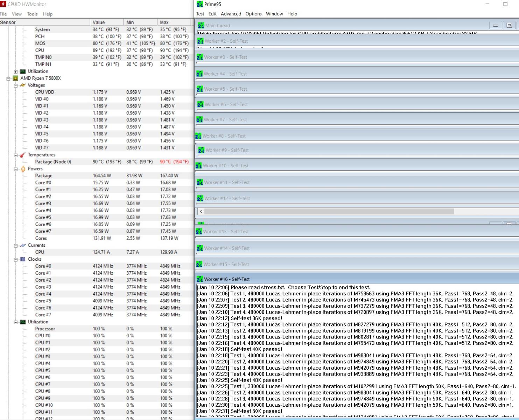
Task: Click the Clocks category icon
Action: [x=23, y=259]
